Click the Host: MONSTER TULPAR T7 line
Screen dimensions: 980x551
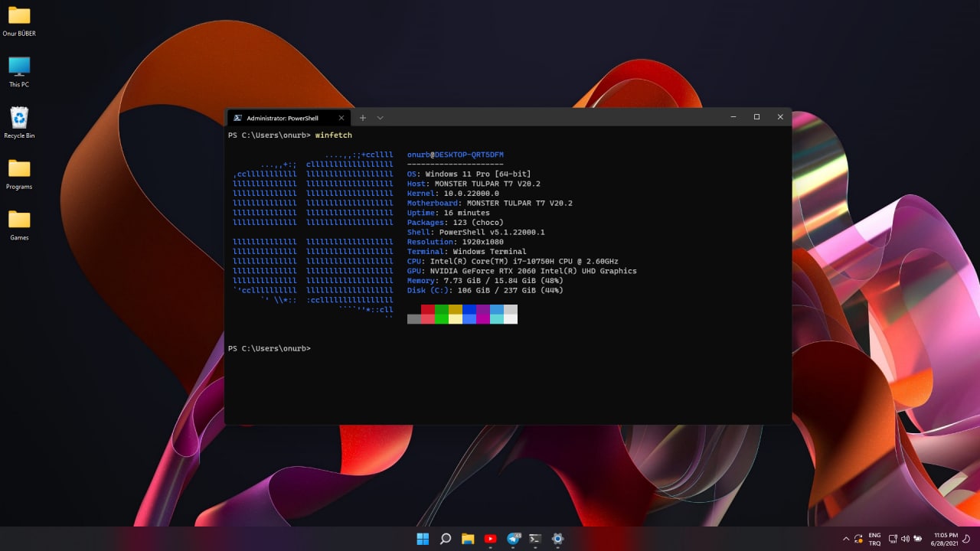coord(474,184)
